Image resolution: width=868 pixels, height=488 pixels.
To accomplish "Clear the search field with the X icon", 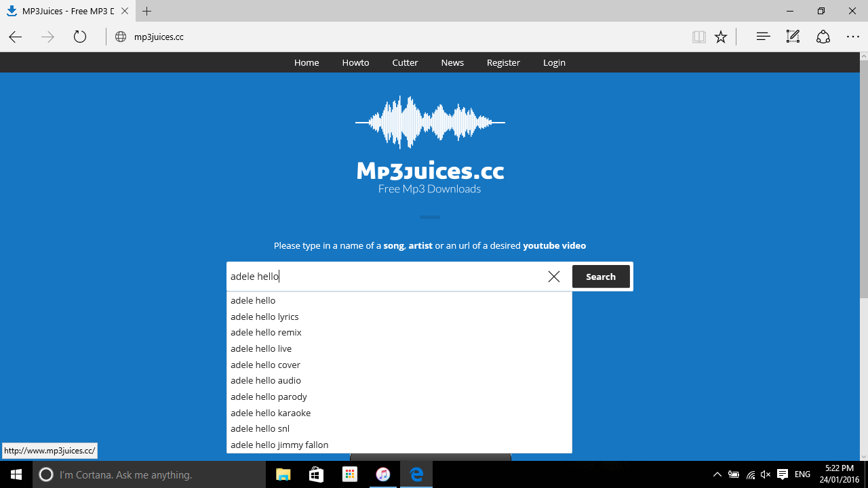I will [x=554, y=277].
